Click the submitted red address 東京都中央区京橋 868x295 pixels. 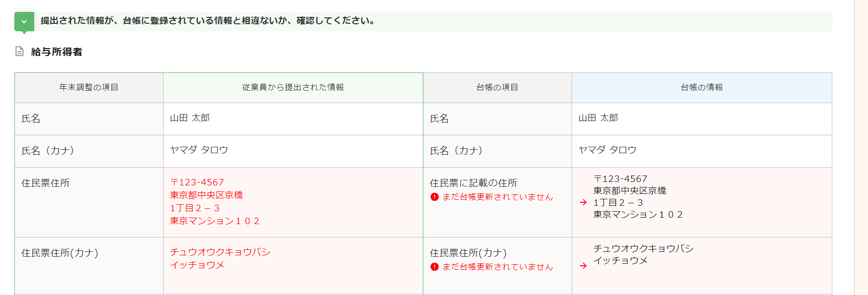[206, 195]
